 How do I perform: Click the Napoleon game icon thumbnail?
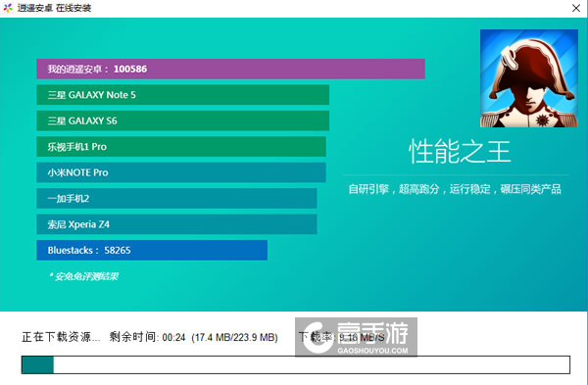(529, 78)
